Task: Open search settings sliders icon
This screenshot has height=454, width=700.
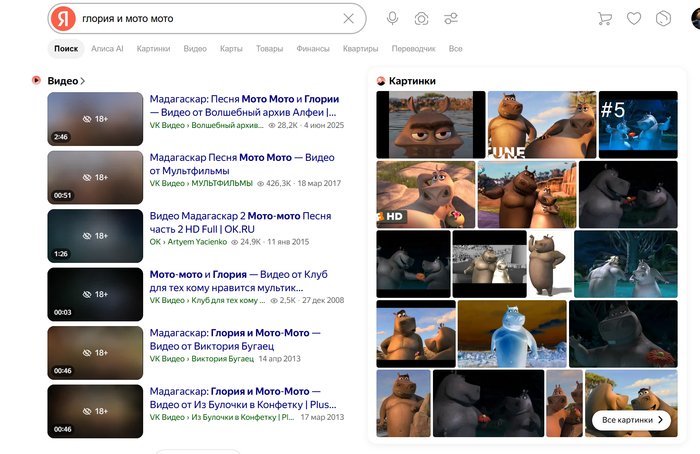Action: (451, 18)
